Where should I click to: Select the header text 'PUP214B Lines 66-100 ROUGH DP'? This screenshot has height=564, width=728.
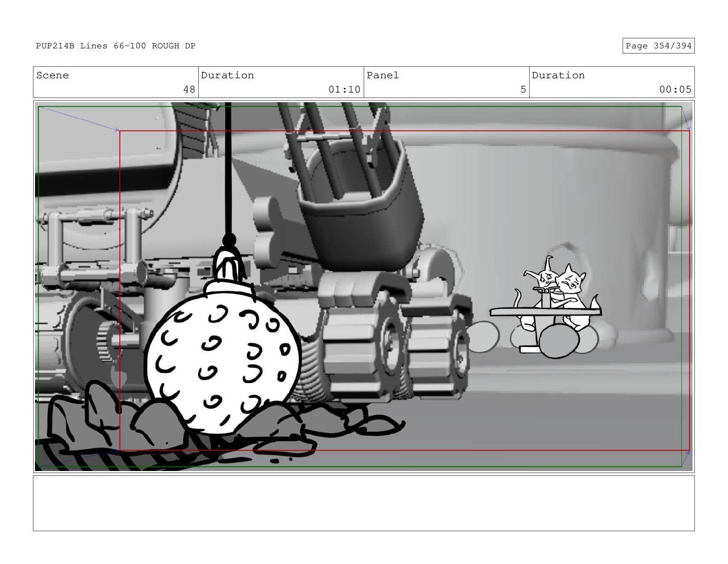point(116,46)
